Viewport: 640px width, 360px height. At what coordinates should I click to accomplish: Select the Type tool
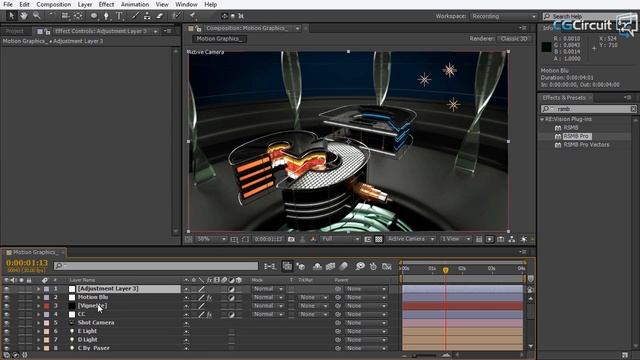pos(119,16)
